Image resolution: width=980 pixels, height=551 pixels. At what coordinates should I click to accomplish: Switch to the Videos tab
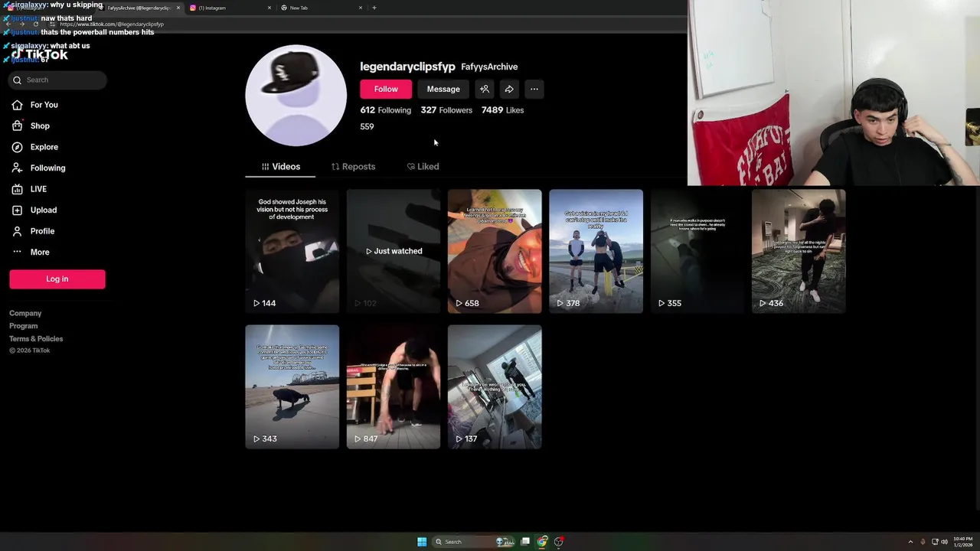coord(280,166)
